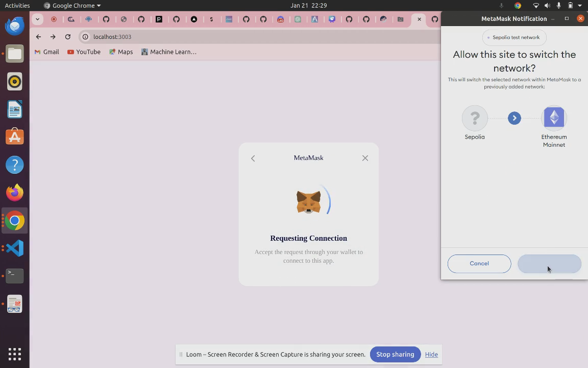Minimize the MetaMask Notification window

click(553, 19)
